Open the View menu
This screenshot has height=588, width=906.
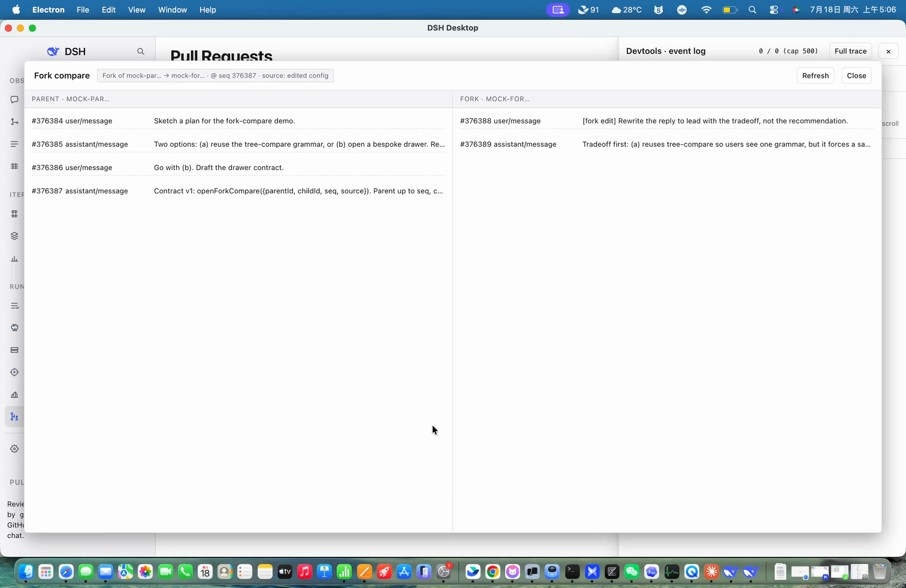pyautogui.click(x=137, y=10)
